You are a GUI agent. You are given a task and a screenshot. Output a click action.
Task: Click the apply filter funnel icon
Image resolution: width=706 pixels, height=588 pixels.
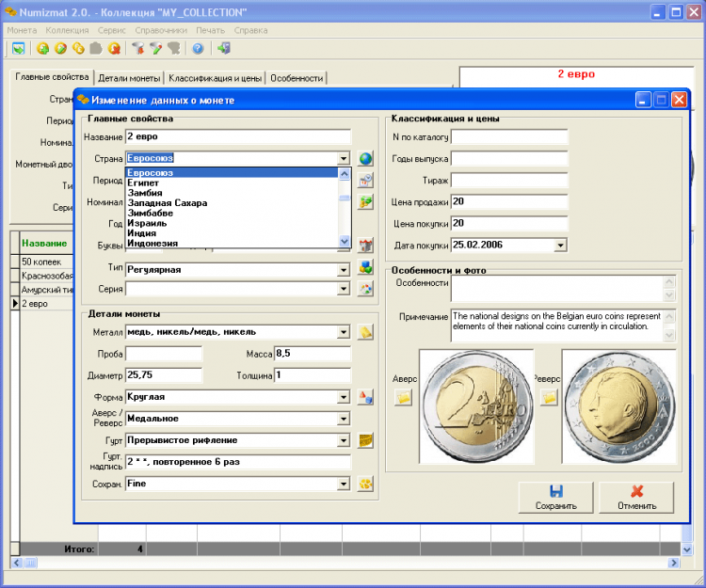pos(137,48)
